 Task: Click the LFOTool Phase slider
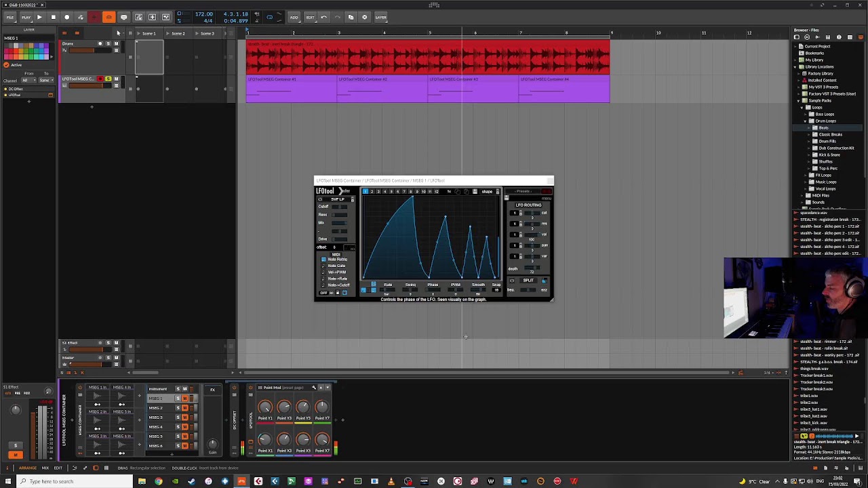tap(433, 289)
